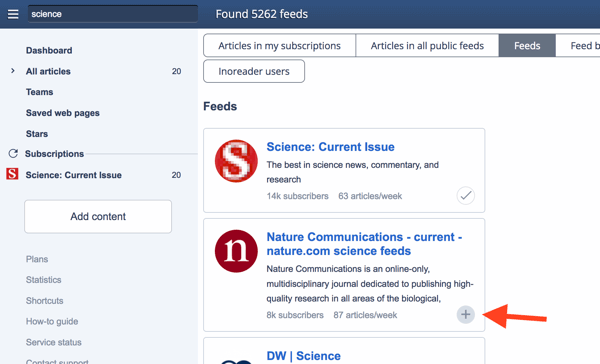Select the Feeds tab
Viewport: 600px width, 364px height.
527,46
